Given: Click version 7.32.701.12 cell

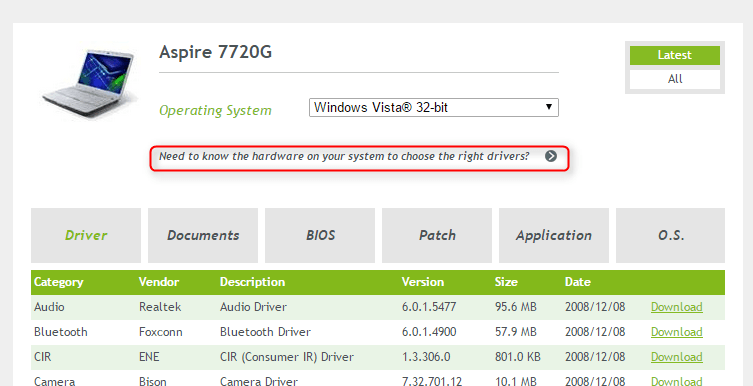Looking at the screenshot, I should click(432, 382).
